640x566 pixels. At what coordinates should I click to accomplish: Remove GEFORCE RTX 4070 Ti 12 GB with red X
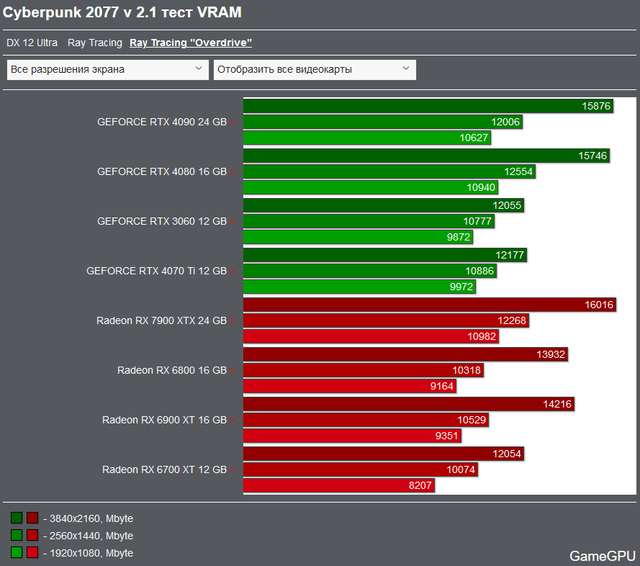[233, 271]
